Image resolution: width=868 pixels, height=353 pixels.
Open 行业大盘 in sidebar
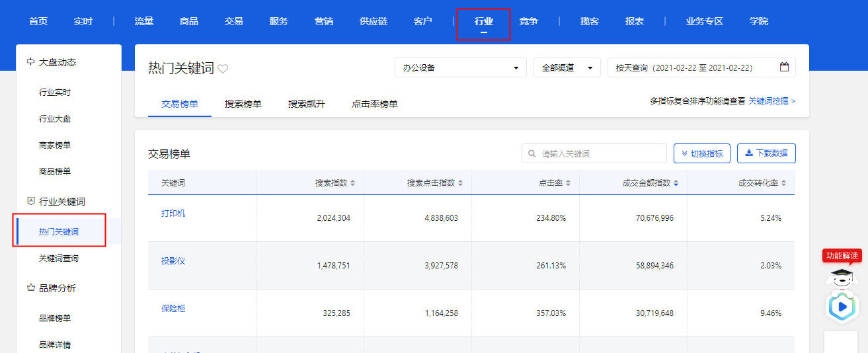[55, 119]
